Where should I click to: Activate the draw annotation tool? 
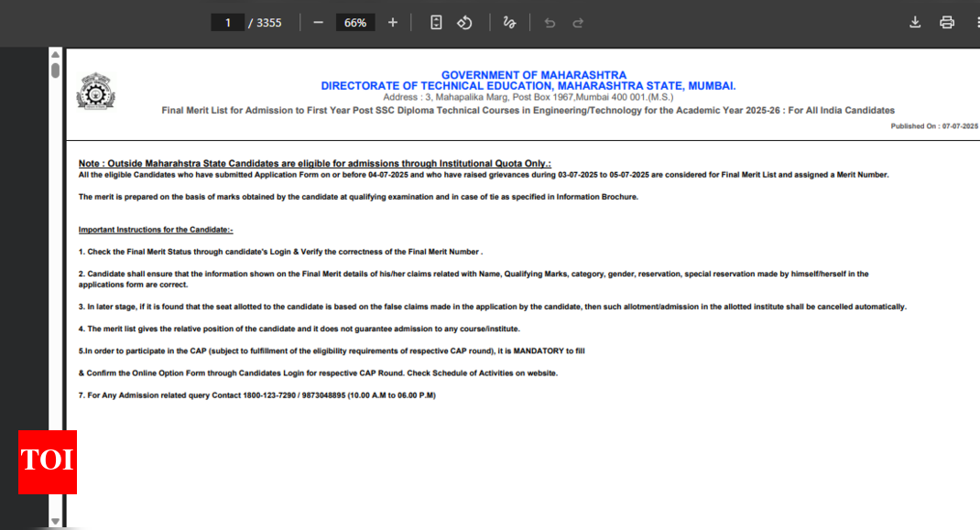(509, 23)
